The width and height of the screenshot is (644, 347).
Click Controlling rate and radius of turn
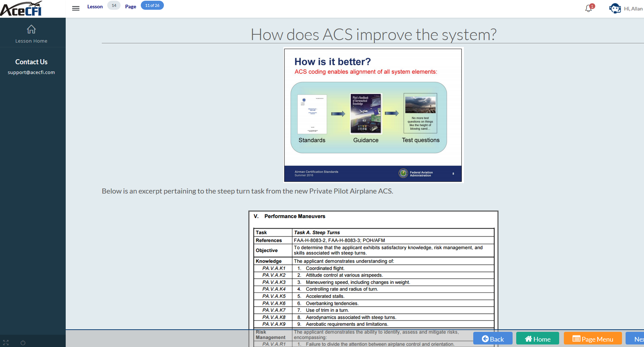tap(342, 289)
